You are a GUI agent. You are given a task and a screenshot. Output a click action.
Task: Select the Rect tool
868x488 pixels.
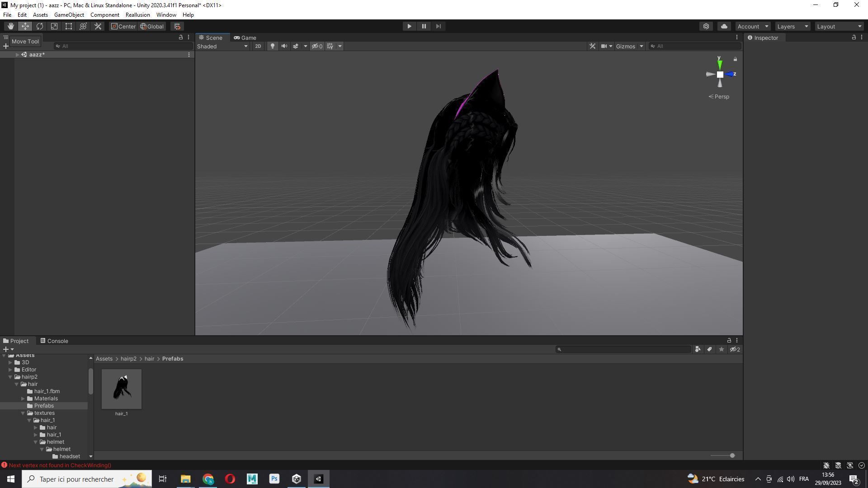(x=69, y=26)
